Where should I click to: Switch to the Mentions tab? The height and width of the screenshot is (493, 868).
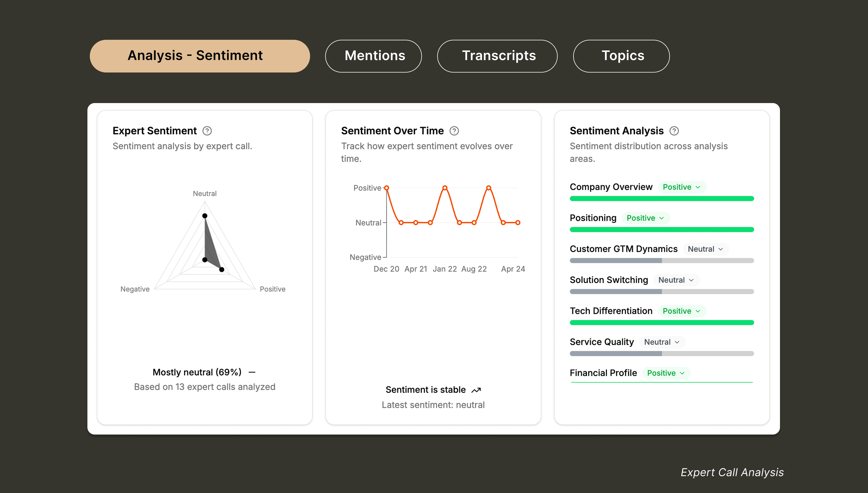(x=373, y=56)
